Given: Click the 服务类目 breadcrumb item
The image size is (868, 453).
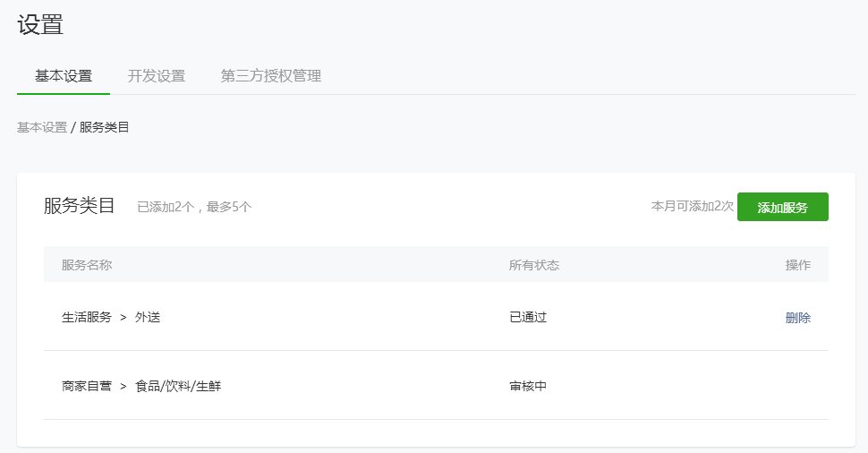Looking at the screenshot, I should 105,127.
